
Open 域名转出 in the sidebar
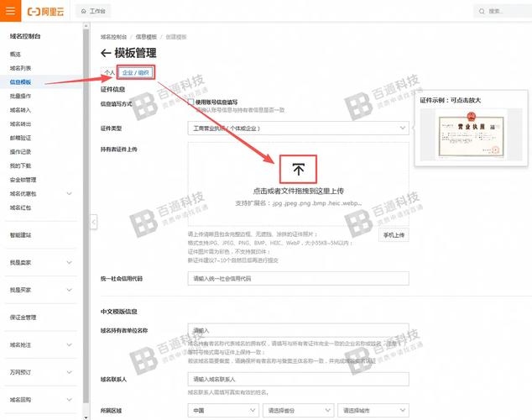(x=20, y=123)
